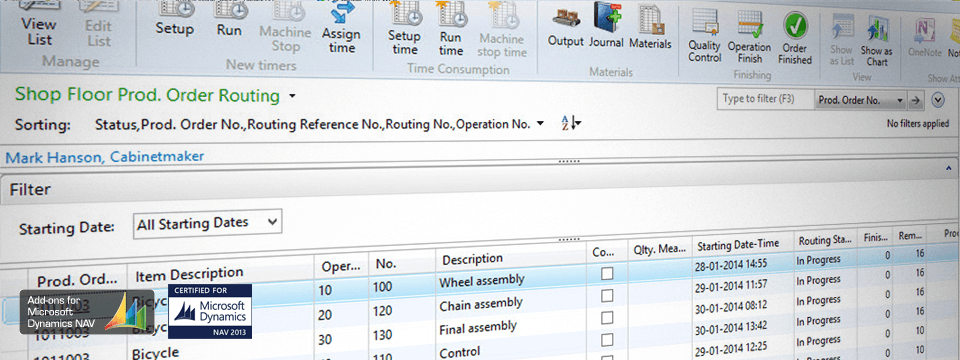Tick checkbox in Chain assembly row
Viewport: 960px width, 360px height.
pos(607,296)
